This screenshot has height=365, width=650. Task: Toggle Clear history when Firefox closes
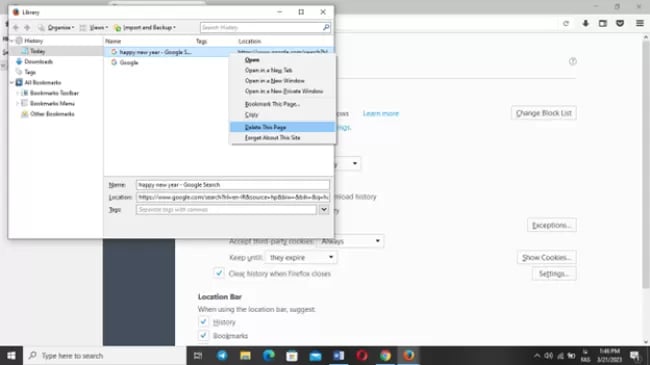(x=219, y=273)
